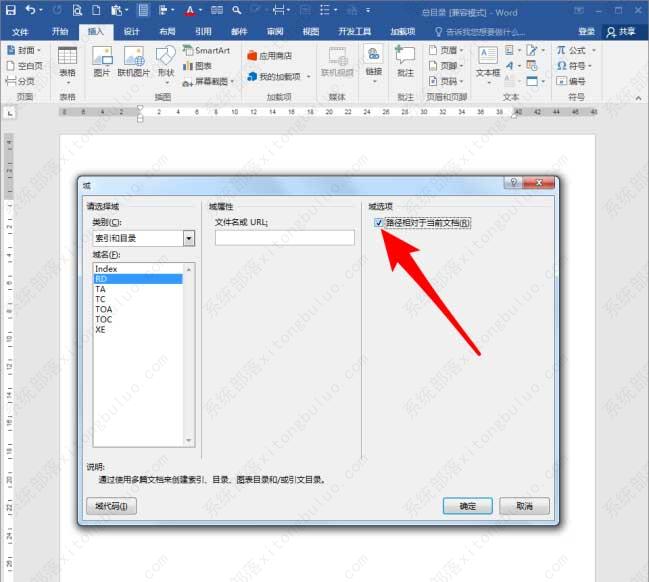Switch to the Design (设计) tab
Viewport: 649px width, 582px height.
coord(131,31)
